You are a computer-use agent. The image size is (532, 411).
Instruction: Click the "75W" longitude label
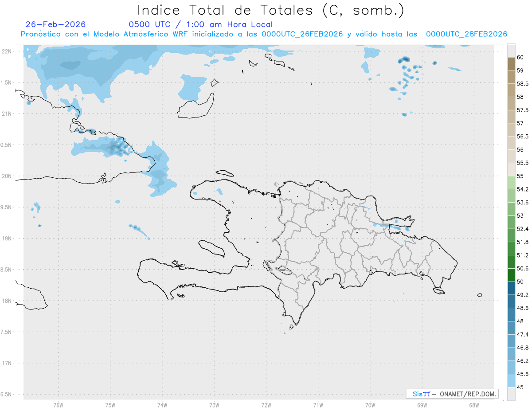pyautogui.click(x=110, y=405)
